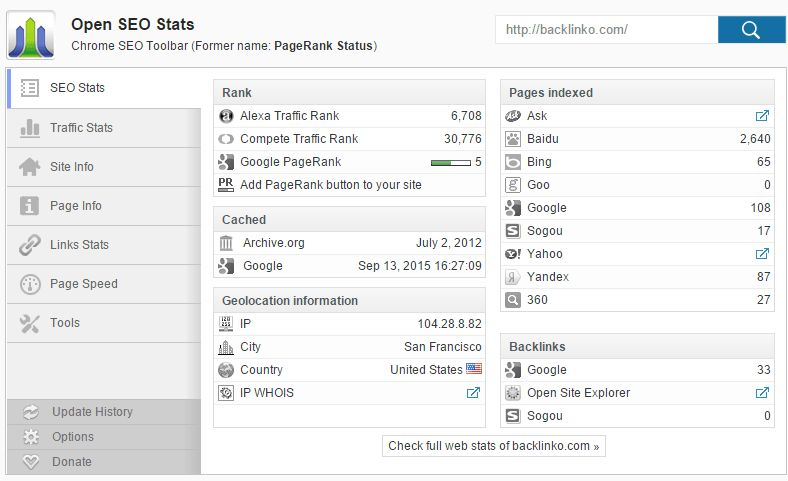Click Check full web stats of backlinko.com

click(x=494, y=446)
